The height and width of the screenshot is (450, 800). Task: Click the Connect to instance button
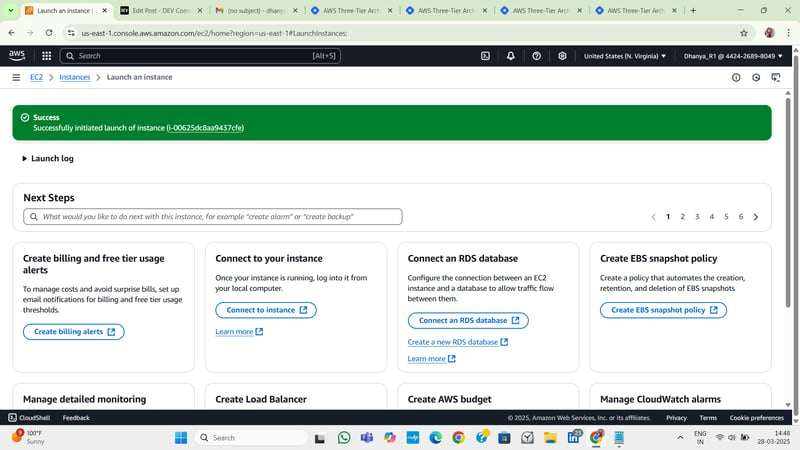[x=266, y=310]
